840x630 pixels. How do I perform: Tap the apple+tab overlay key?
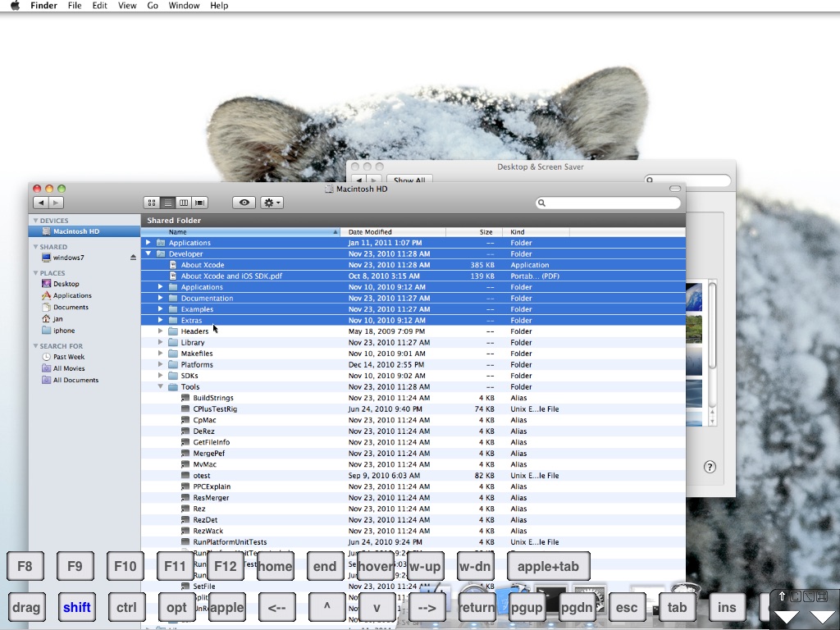coord(548,566)
